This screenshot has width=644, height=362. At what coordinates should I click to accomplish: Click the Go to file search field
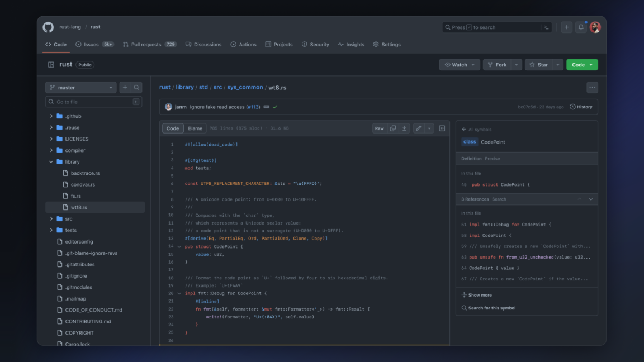tap(93, 101)
